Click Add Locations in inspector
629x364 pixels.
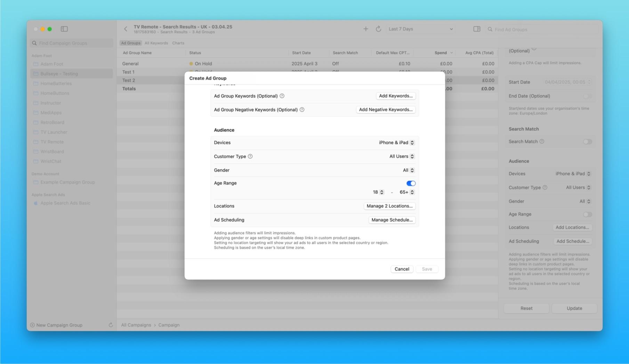[572, 227]
